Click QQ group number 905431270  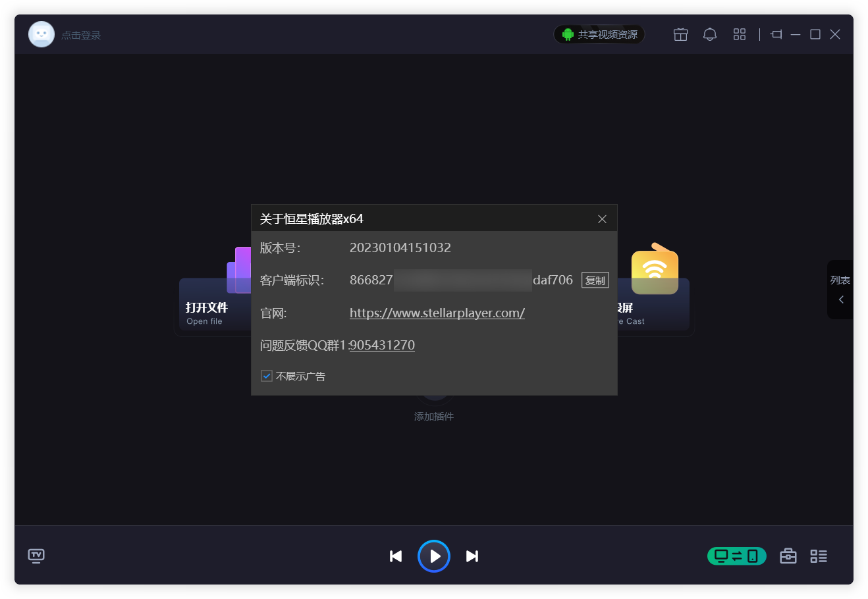[x=382, y=346]
